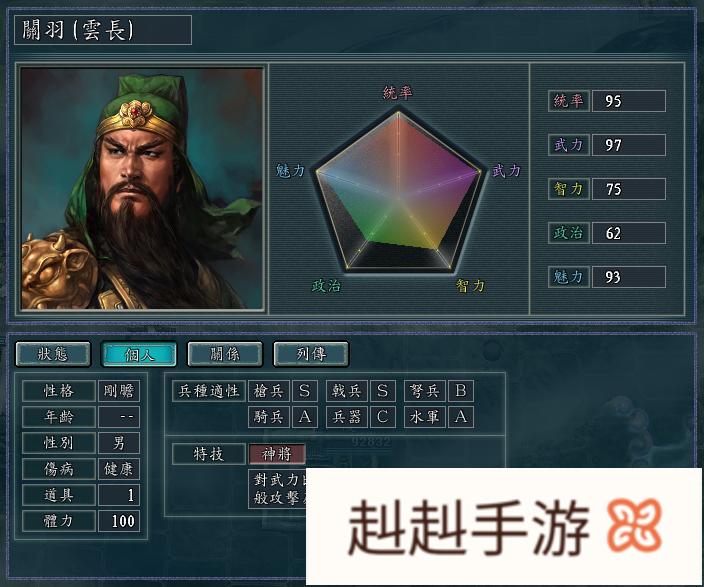This screenshot has width=704, height=587.
Task: Open the 狀態 status tab
Action: click(53, 354)
